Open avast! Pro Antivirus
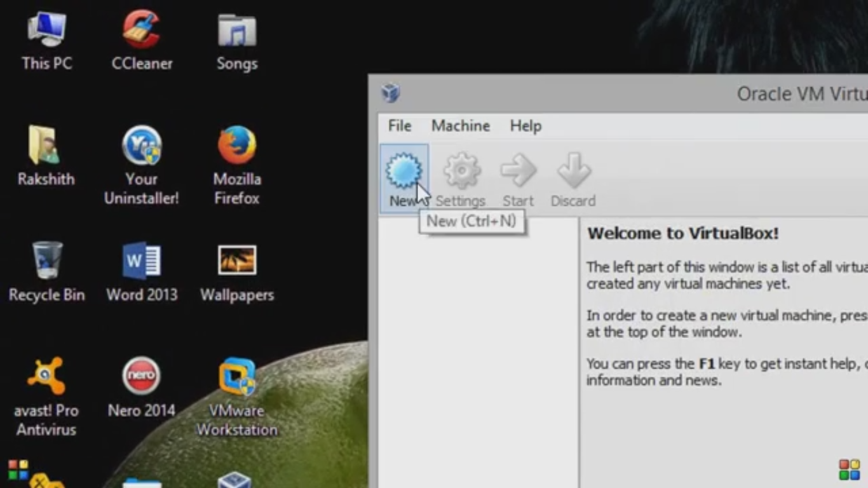Image resolution: width=868 pixels, height=488 pixels. (x=46, y=375)
